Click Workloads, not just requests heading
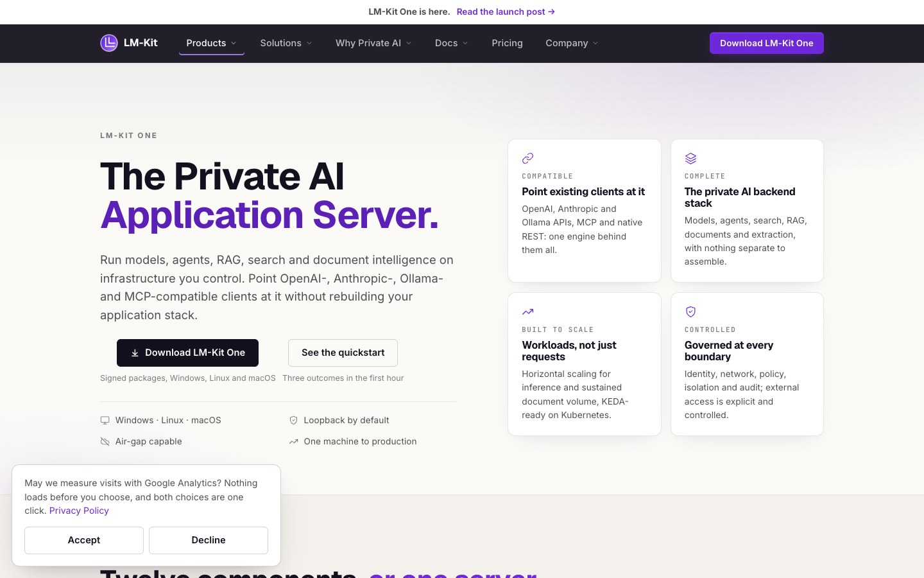The width and height of the screenshot is (924, 578). 569,351
